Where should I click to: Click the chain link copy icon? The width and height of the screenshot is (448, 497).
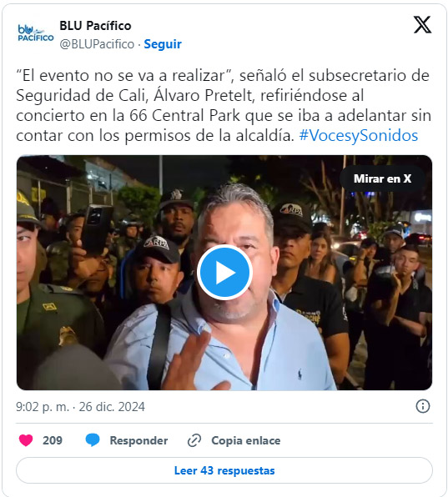[194, 440]
